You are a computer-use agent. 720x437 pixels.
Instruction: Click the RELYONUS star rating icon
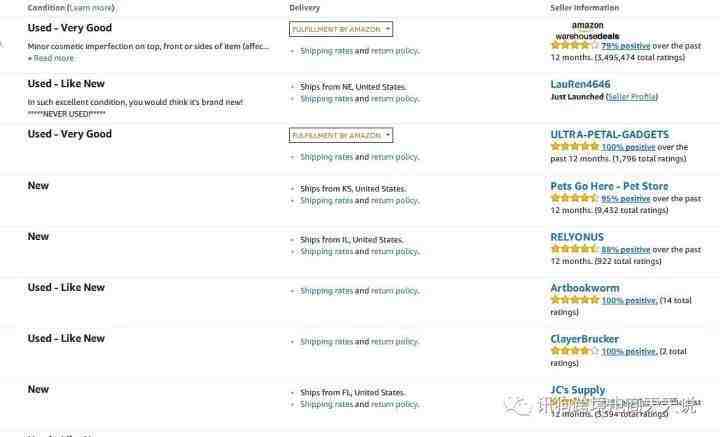[x=574, y=249]
